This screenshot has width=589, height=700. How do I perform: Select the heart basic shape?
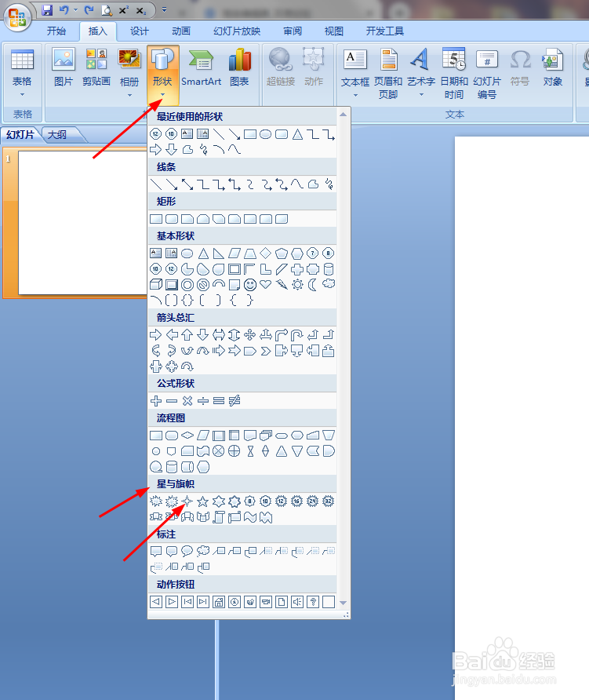tap(266, 284)
